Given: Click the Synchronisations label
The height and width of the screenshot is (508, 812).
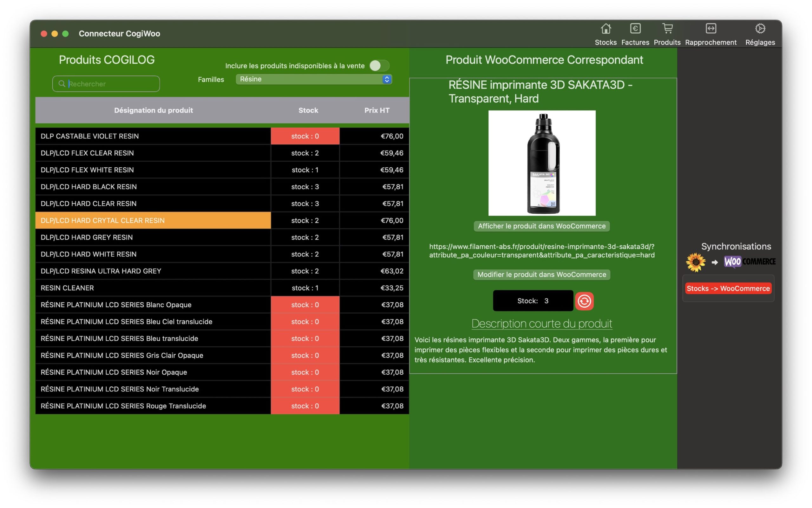Looking at the screenshot, I should 736,246.
